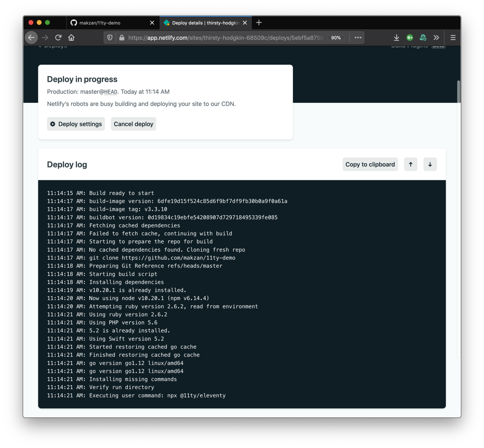Click the 'Installing dependencies' log line

[x=106, y=282]
